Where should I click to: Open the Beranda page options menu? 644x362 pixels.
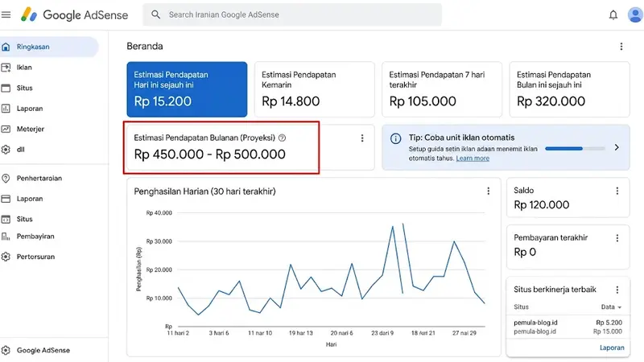pyautogui.click(x=621, y=47)
